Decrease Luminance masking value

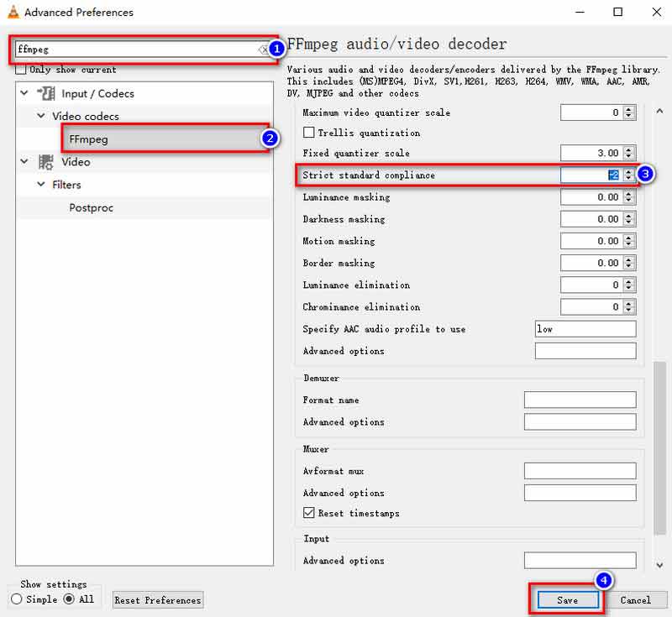(x=628, y=201)
